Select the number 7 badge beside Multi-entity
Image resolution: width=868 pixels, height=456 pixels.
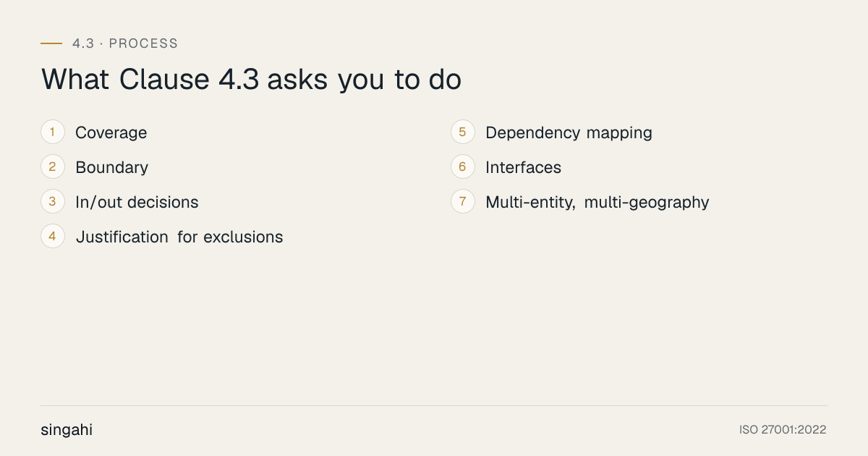463,202
